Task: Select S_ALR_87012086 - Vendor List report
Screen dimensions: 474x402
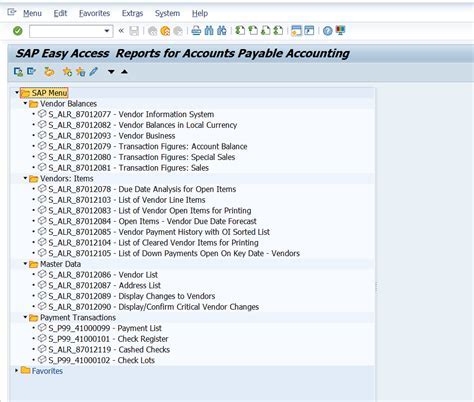Action: [103, 275]
